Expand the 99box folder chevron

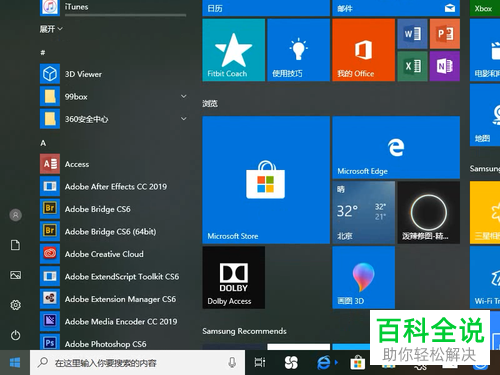pyautogui.click(x=183, y=96)
